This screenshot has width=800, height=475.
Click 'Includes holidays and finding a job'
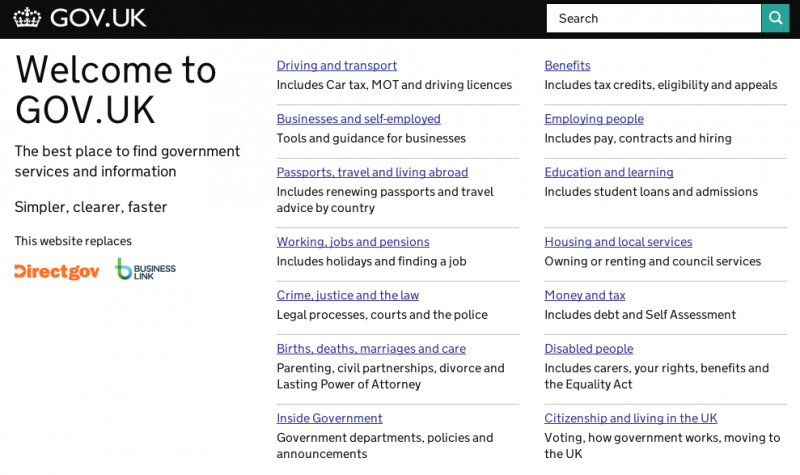tap(371, 261)
